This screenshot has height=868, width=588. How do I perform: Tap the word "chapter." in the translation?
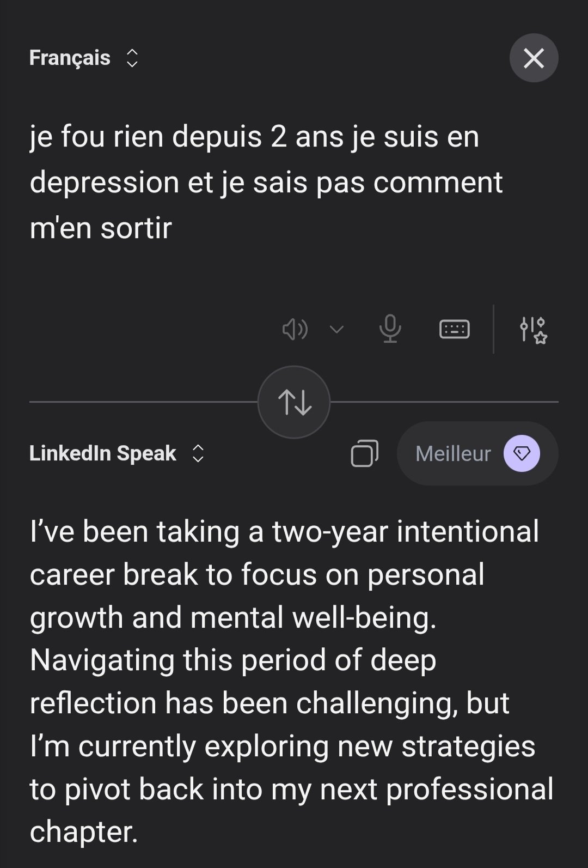[x=84, y=831]
